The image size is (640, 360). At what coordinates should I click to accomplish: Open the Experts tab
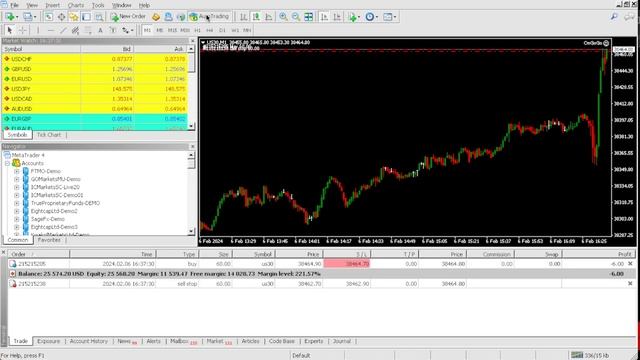(x=313, y=341)
